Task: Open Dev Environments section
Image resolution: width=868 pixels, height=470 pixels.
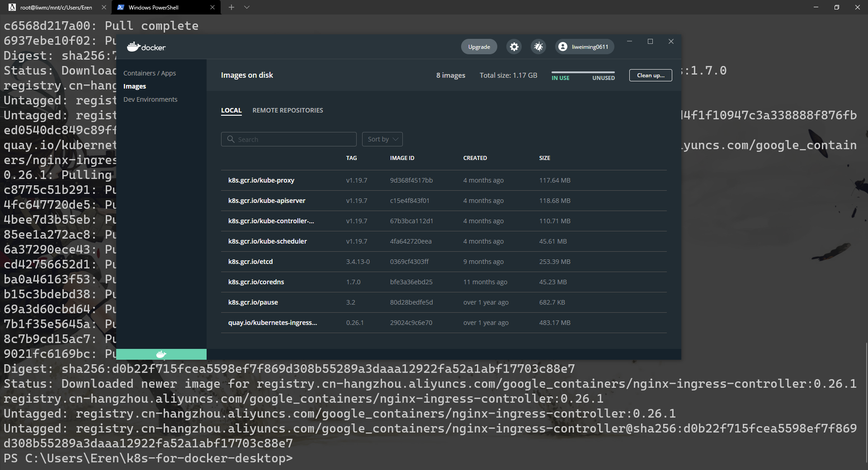Action: tap(151, 99)
